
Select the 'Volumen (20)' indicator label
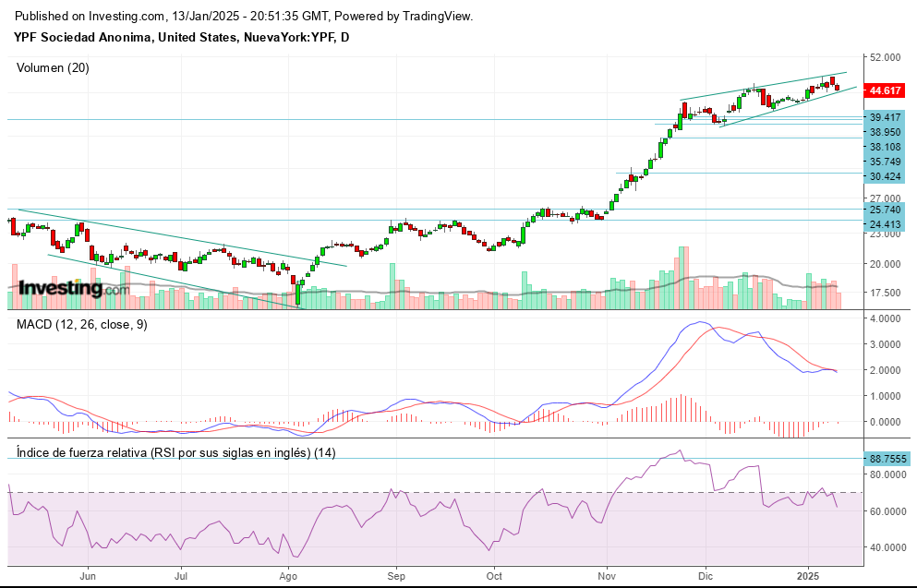coord(53,67)
